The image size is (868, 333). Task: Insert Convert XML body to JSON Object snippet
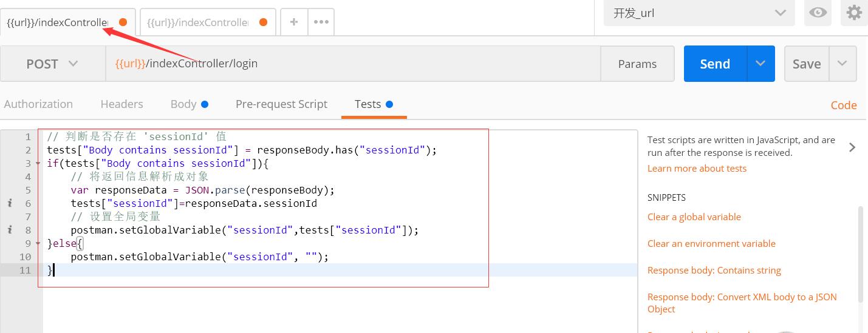click(742, 303)
